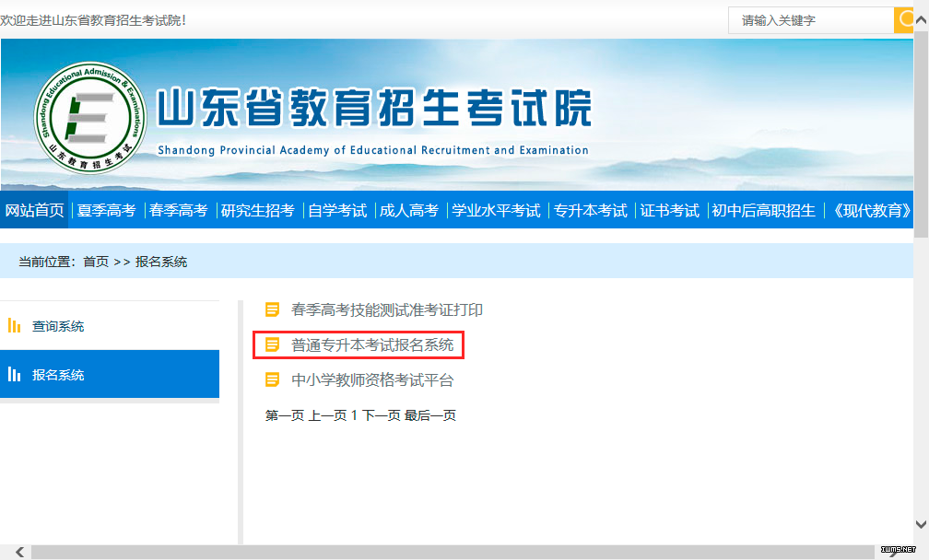929x560 pixels.
Task: Open the 《现代教育》 navigation item
Action: coord(871,210)
